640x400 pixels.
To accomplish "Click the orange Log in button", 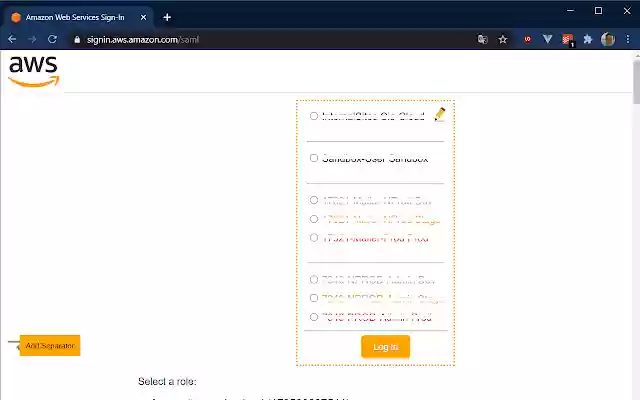I will coord(385,347).
